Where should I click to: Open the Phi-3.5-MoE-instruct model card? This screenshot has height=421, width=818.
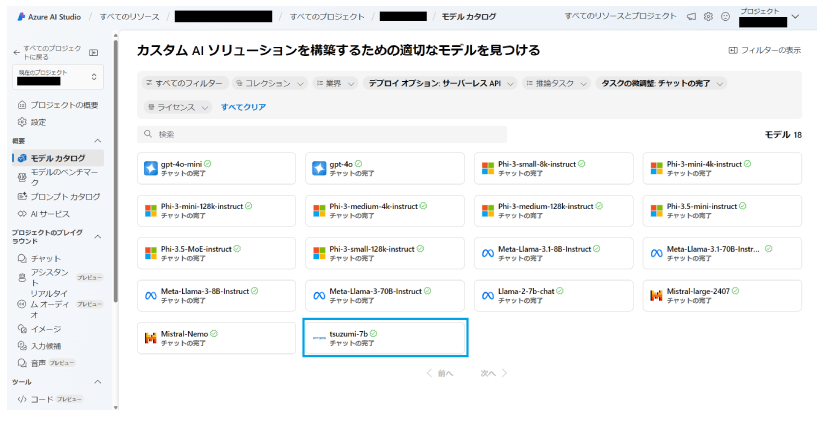(x=216, y=253)
